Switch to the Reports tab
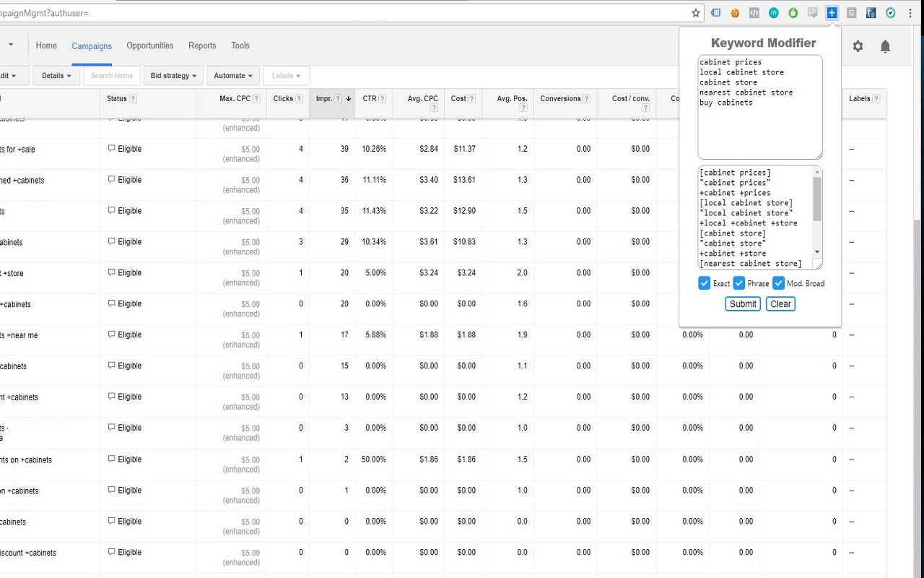 tap(202, 46)
